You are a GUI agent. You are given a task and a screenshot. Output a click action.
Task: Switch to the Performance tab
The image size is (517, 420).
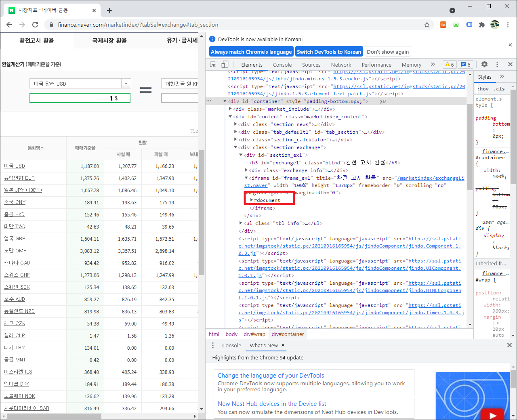point(376,65)
